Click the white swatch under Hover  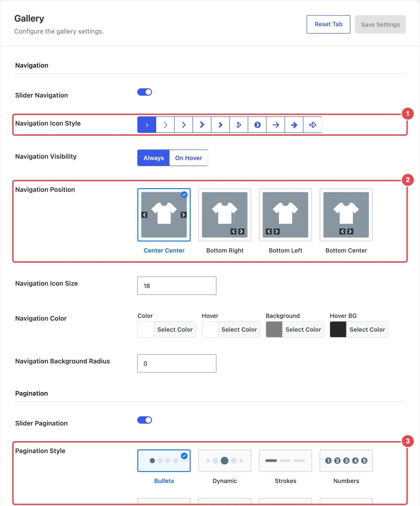tap(210, 329)
